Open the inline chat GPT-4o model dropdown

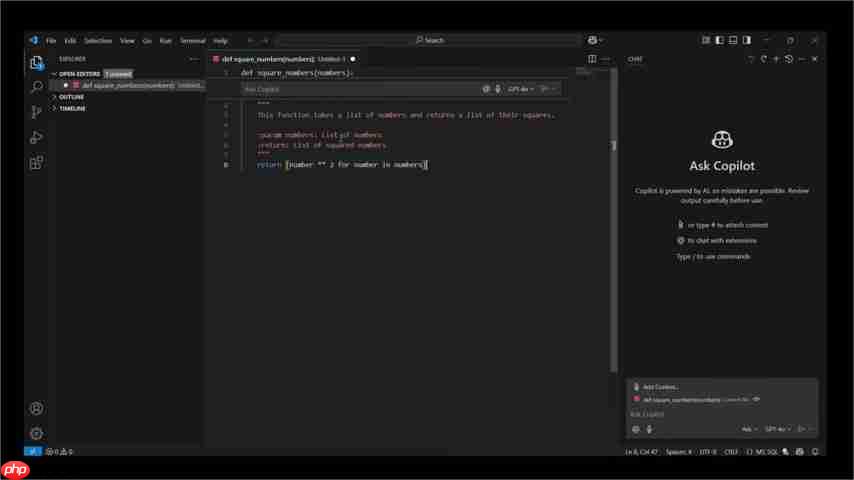tap(520, 89)
